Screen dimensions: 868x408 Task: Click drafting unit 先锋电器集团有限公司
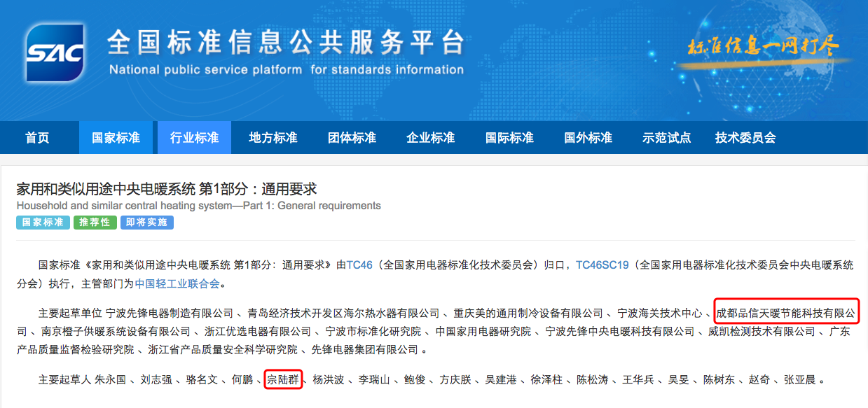click(365, 349)
